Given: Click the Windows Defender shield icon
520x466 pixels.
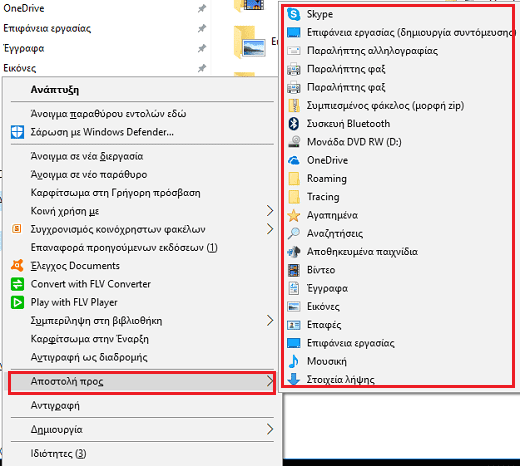Looking at the screenshot, I should [17, 132].
